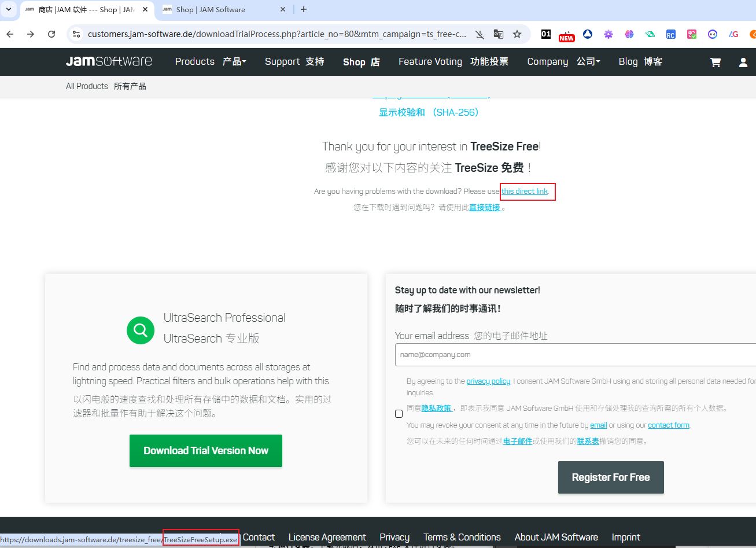Open the AG extension icon
This screenshot has width=756, height=548.
click(x=733, y=34)
